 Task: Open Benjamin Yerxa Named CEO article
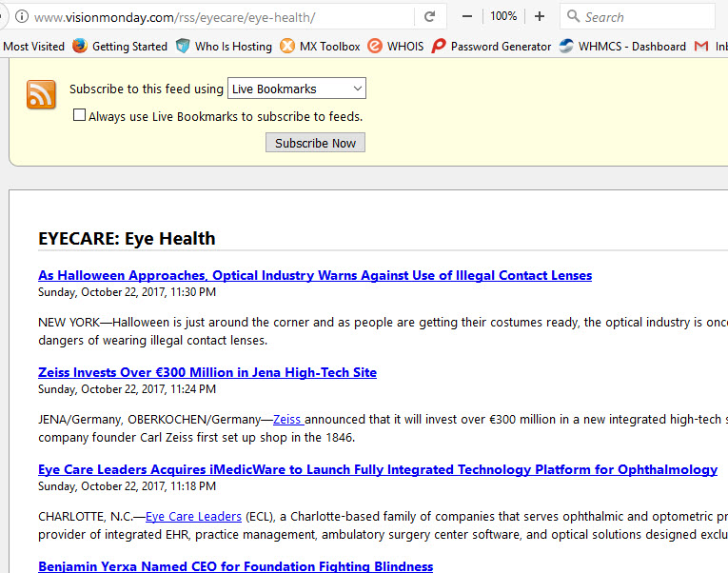(x=235, y=566)
